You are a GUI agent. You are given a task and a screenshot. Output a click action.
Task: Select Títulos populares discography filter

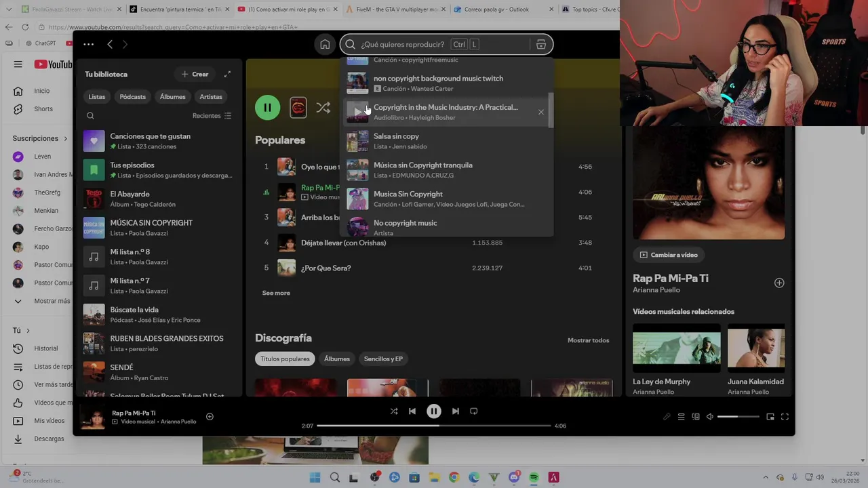[285, 359]
